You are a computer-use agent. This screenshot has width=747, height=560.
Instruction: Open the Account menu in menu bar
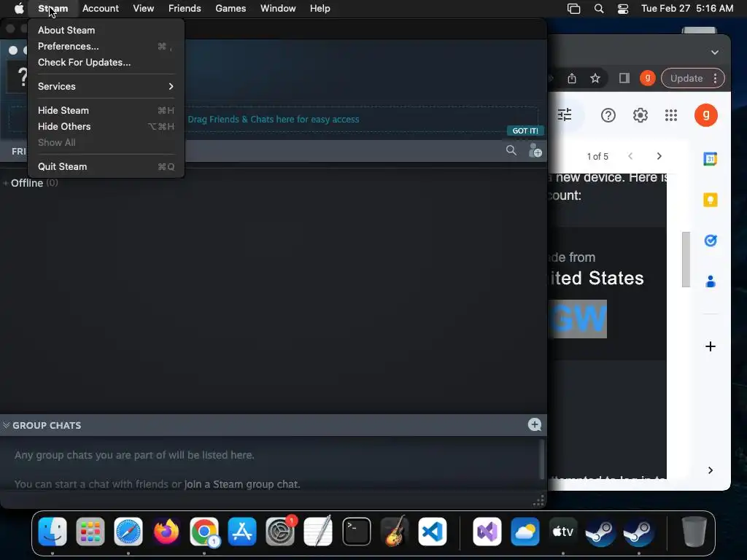(101, 8)
